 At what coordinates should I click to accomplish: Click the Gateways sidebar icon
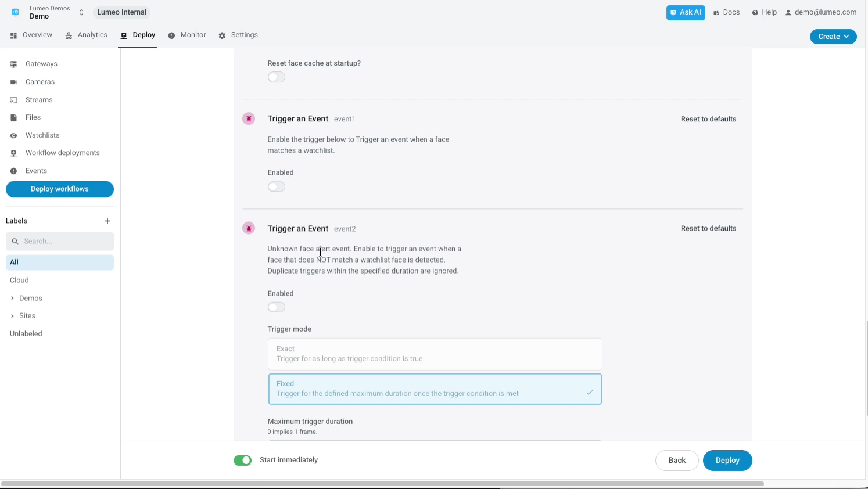click(x=13, y=64)
